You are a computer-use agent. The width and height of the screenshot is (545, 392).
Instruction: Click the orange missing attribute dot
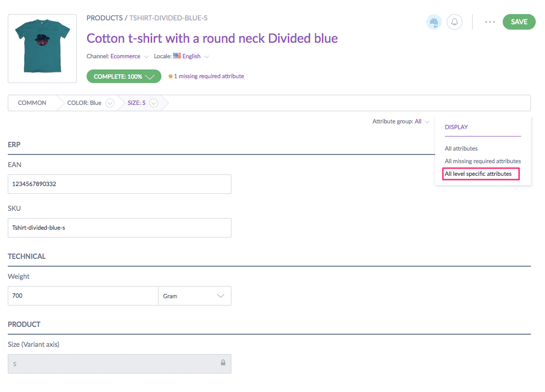[x=171, y=76]
